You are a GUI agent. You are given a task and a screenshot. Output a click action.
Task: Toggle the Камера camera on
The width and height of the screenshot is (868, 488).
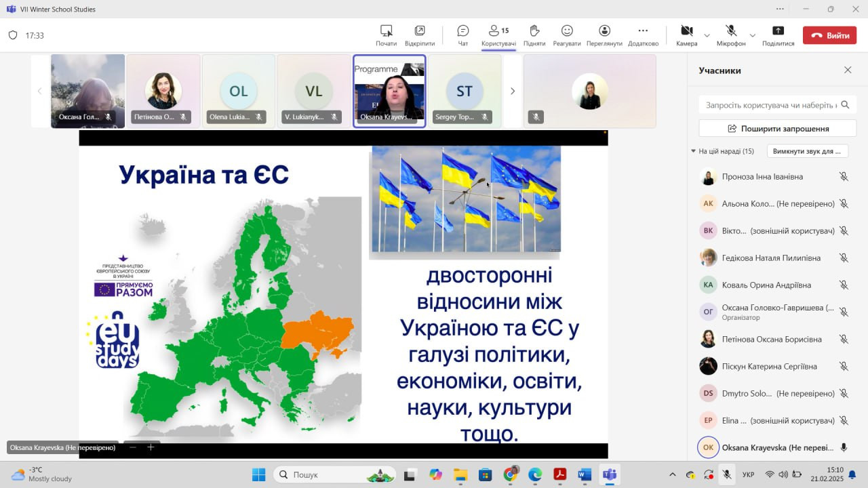pyautogui.click(x=686, y=35)
